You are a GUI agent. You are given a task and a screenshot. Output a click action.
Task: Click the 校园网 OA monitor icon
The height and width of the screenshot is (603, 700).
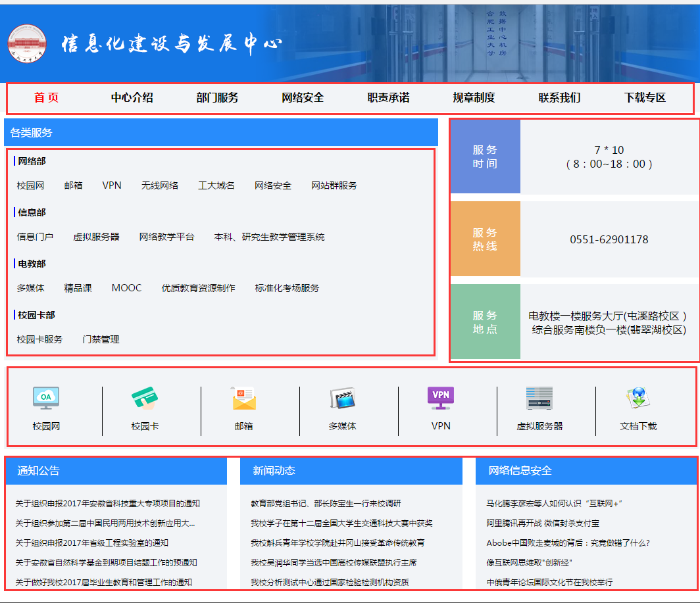pos(46,398)
